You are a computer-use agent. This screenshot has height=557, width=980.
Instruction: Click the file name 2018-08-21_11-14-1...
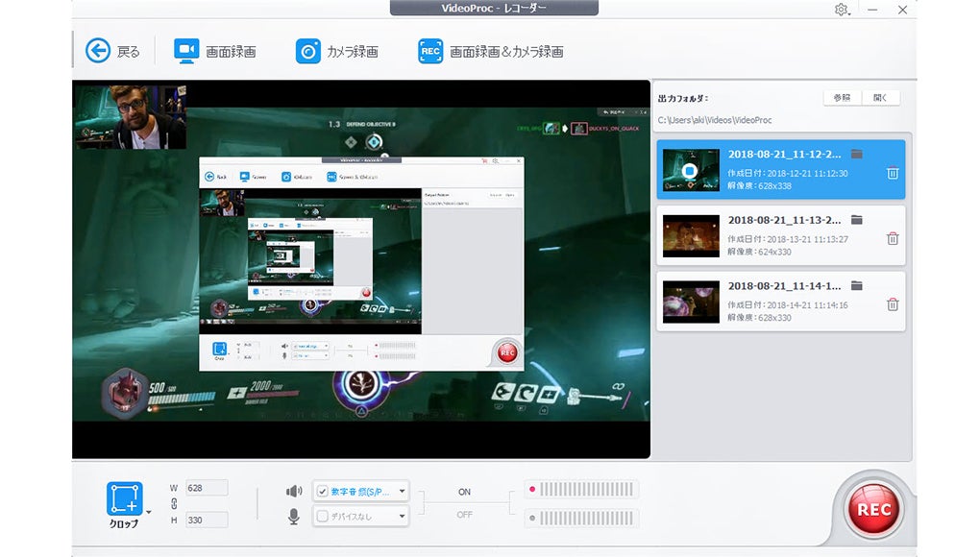tap(784, 286)
